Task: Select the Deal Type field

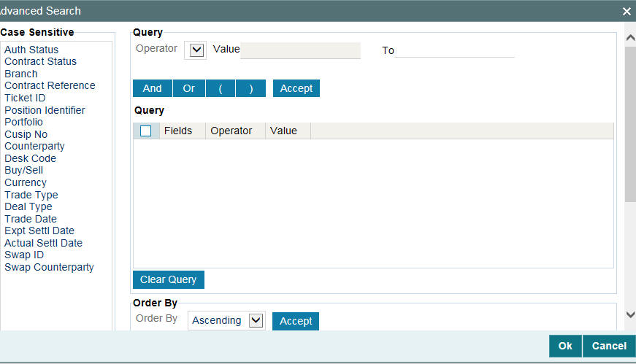Action: tap(28, 206)
